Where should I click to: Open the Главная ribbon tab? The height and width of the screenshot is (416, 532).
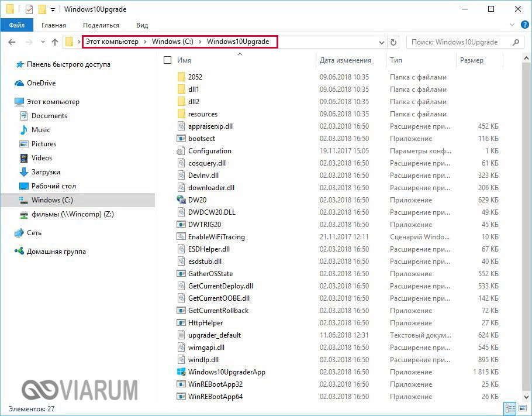(x=54, y=25)
